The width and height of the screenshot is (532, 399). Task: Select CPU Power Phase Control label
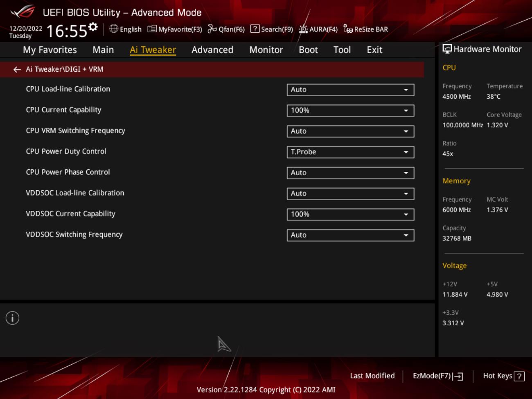[x=68, y=172]
